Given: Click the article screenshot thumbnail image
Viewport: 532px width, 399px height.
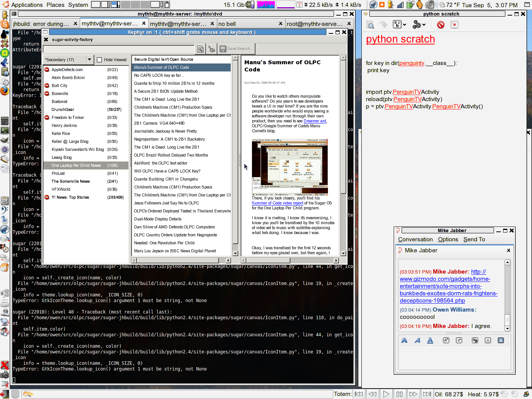Looking at the screenshot, I should coord(290,167).
